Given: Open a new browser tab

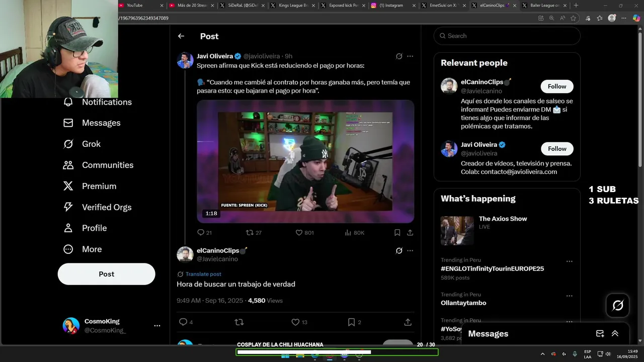Looking at the screenshot, I should click(576, 6).
